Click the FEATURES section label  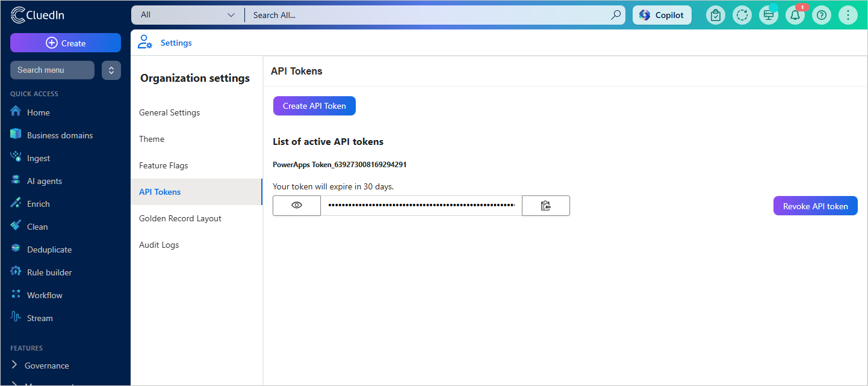pyautogui.click(x=26, y=348)
